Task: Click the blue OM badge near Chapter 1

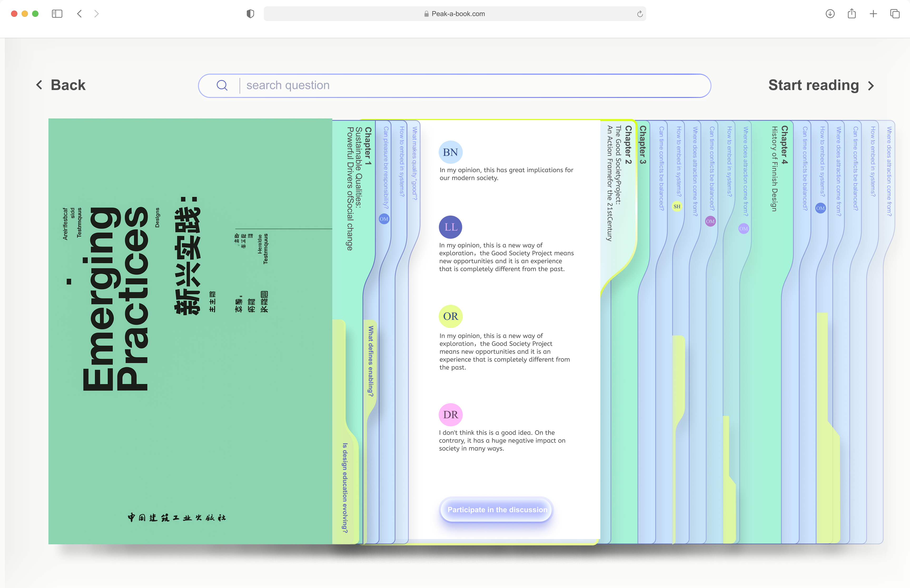Action: tap(384, 219)
